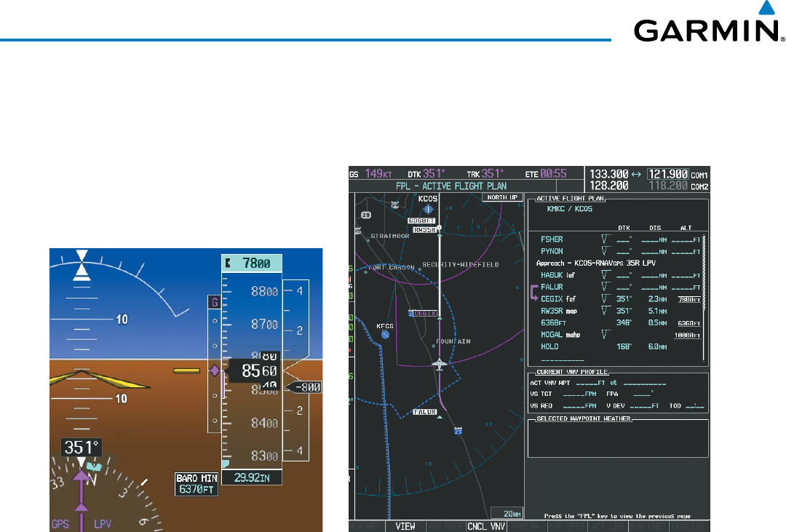This screenshot has height=532, width=786.
Task: Click the RW35R label on the map
Action: coord(424,230)
